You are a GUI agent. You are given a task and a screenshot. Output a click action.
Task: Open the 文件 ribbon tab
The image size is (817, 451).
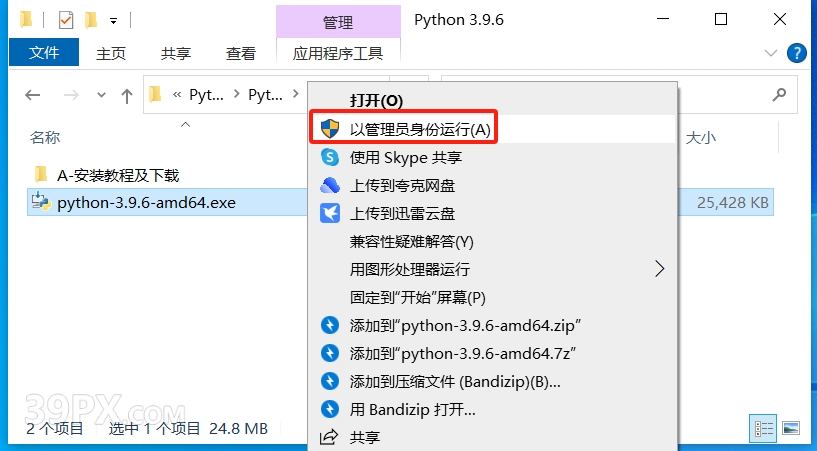(x=44, y=53)
